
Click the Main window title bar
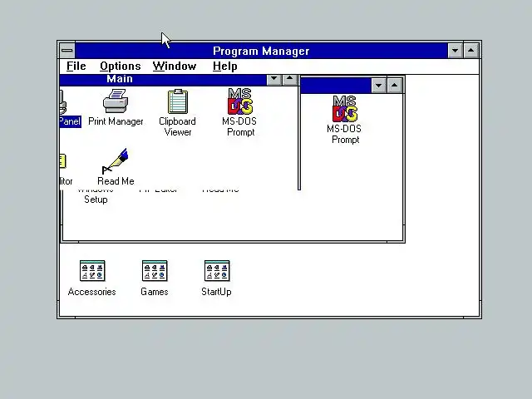point(163,80)
